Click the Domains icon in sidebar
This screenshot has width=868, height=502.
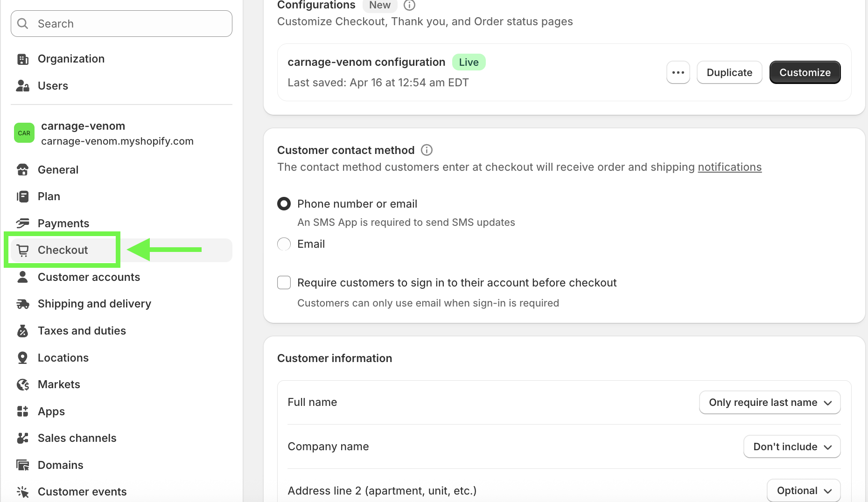tap(22, 465)
